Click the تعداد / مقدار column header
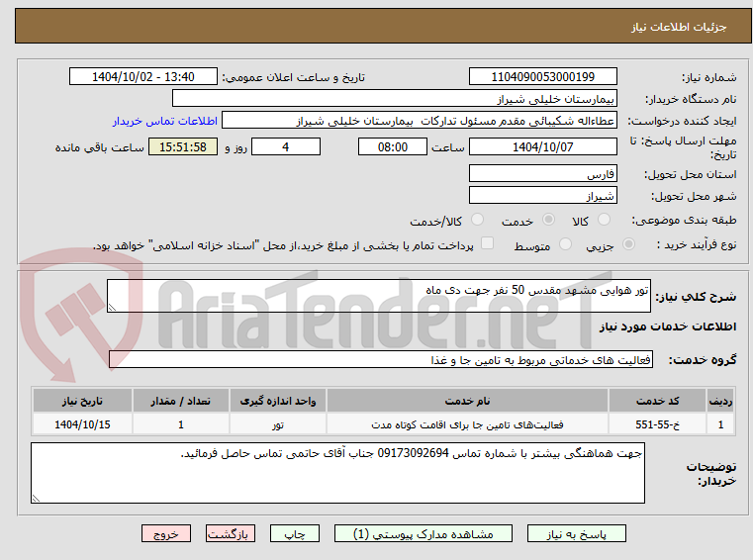This screenshot has height=560, width=753. click(x=180, y=401)
